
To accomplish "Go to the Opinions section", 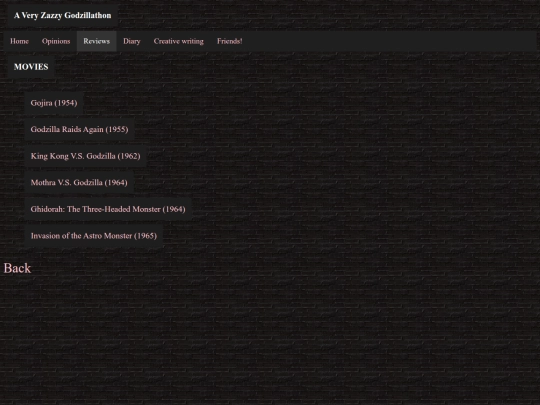I will click(56, 41).
